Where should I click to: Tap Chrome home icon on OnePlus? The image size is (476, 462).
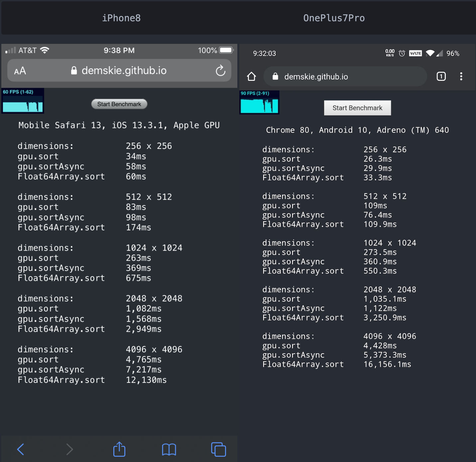coord(252,76)
